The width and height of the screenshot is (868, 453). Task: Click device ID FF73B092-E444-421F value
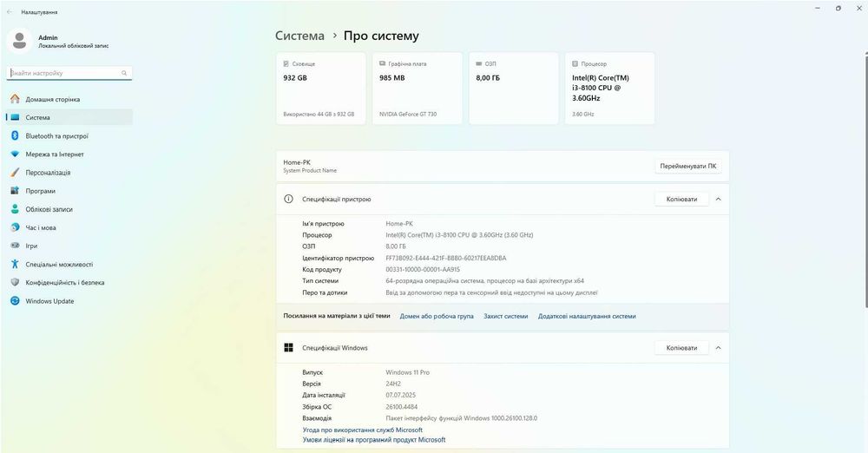(445, 258)
